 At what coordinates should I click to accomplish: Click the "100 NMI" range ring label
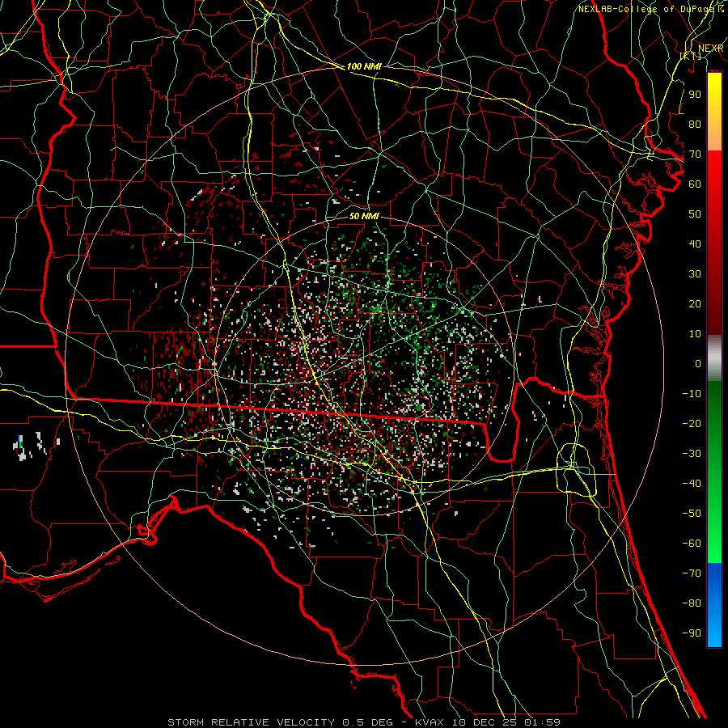coord(364,66)
